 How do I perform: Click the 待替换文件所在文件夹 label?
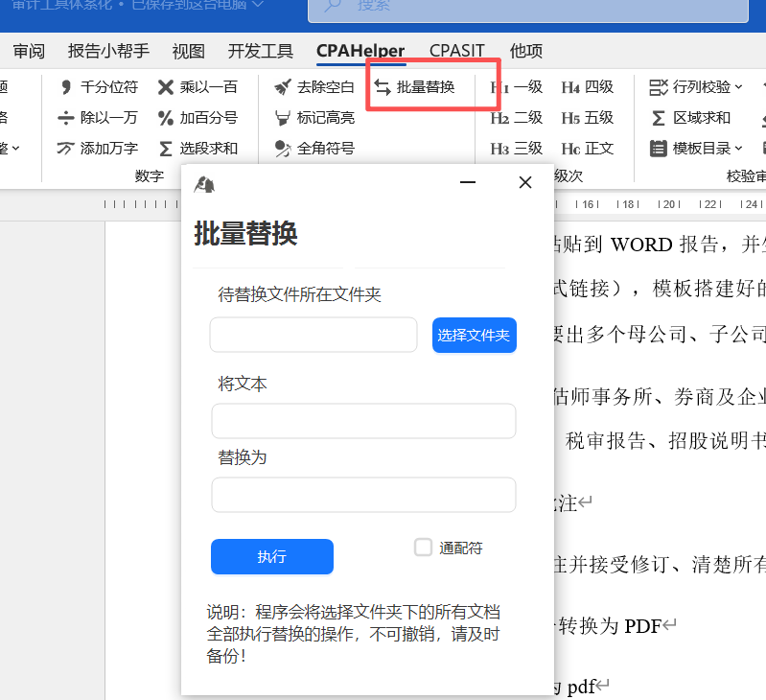299,294
